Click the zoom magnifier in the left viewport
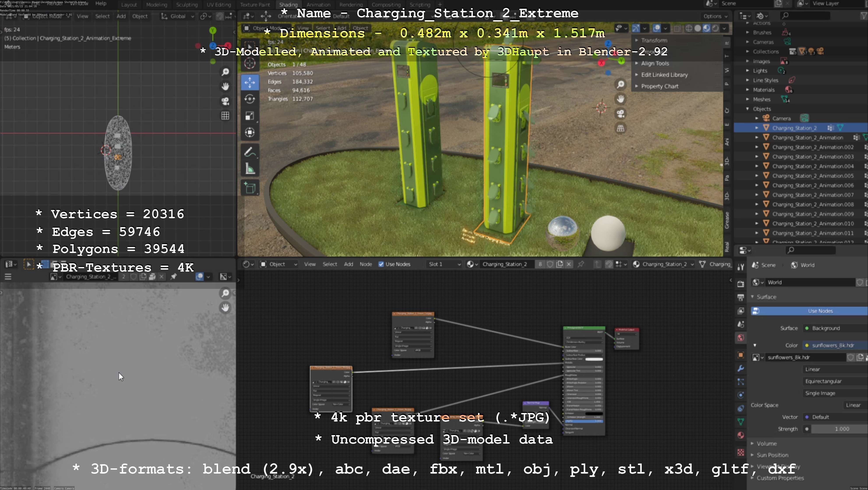868x490 pixels. pyautogui.click(x=225, y=72)
